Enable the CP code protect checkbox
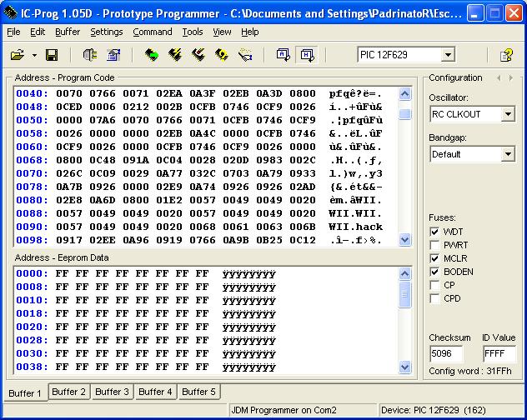 [434, 285]
